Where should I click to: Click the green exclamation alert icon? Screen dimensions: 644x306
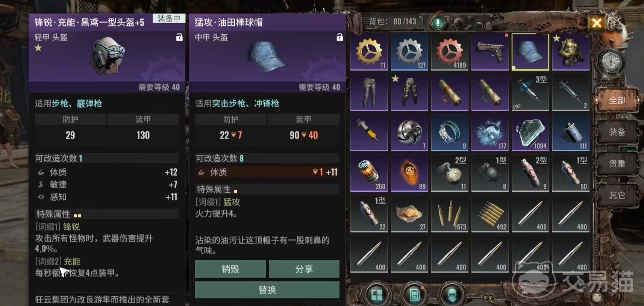(438, 23)
